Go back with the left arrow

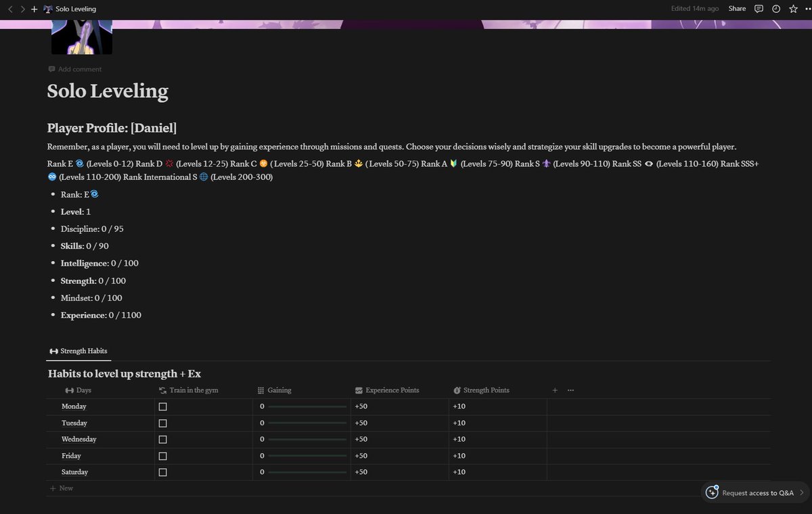(x=10, y=9)
